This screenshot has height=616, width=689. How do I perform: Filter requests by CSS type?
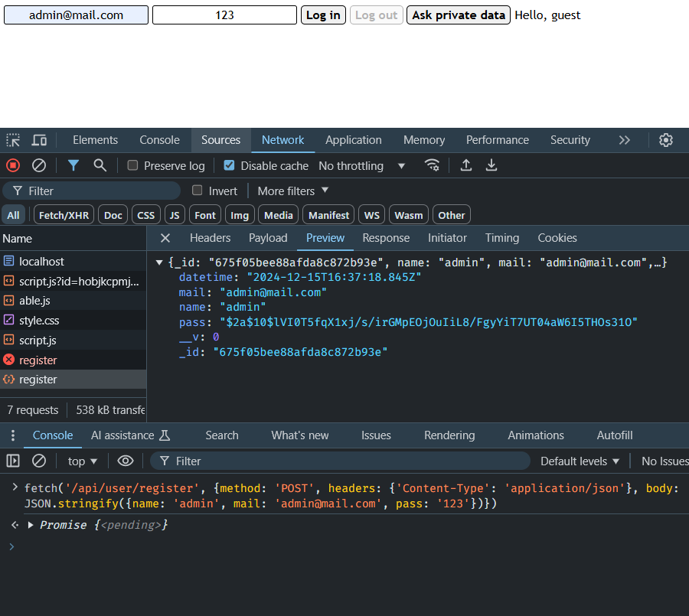point(146,215)
